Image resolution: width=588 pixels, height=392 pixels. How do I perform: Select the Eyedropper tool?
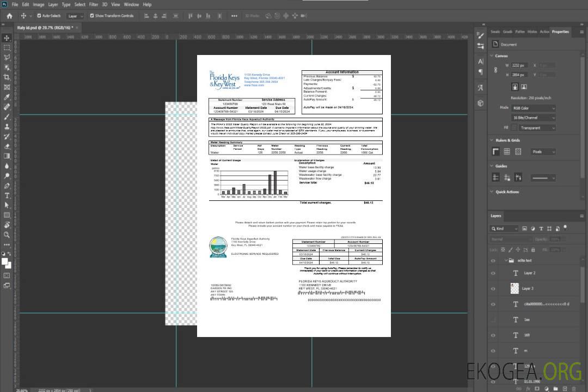pos(7,97)
